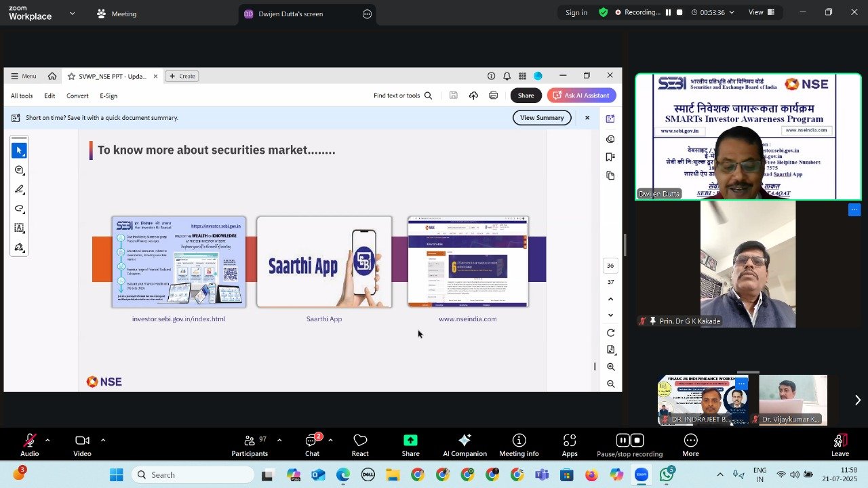Open All tools in Acrobat
The width and height of the screenshot is (868, 488).
[x=22, y=96]
